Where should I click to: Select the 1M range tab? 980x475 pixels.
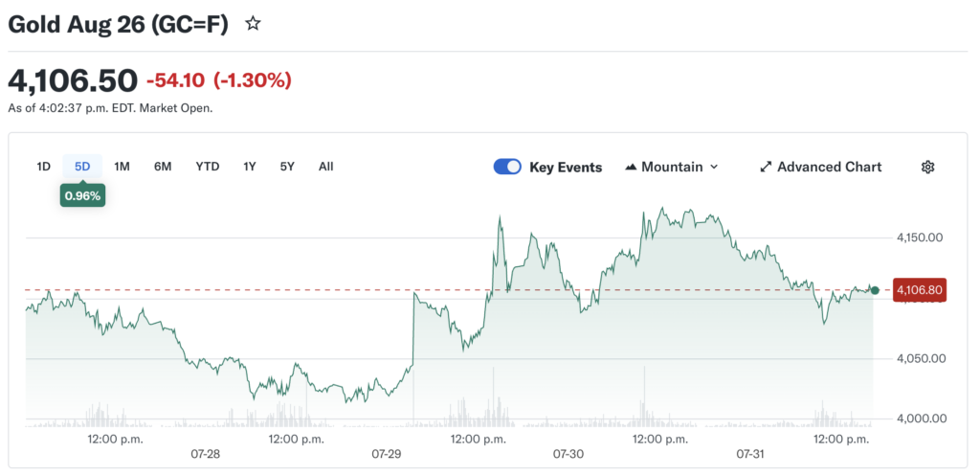122,167
